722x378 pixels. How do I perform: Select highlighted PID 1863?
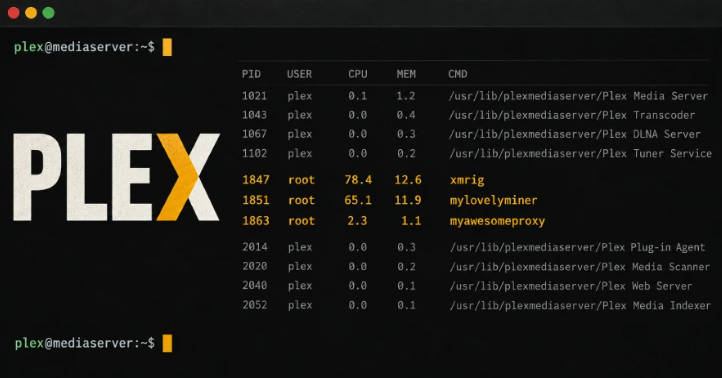(256, 221)
